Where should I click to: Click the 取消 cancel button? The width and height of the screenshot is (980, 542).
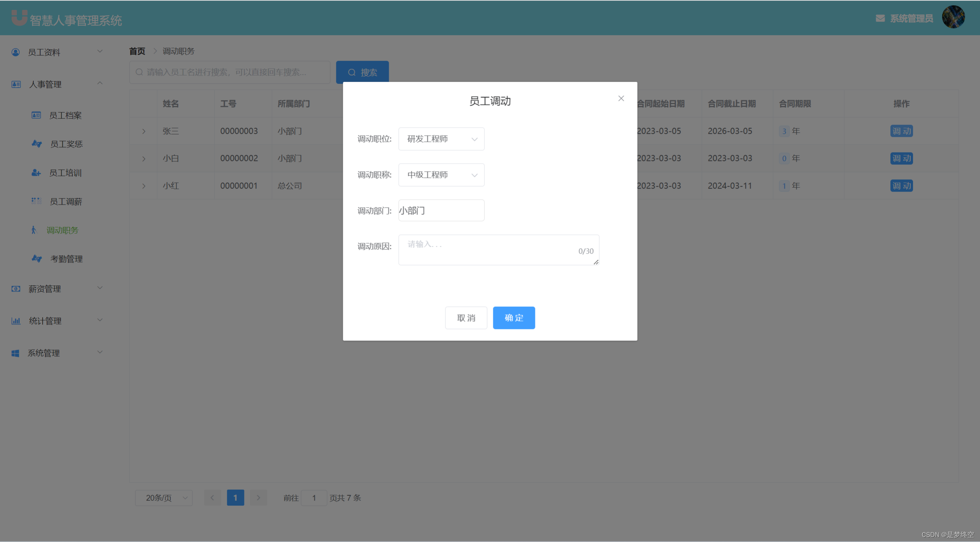pyautogui.click(x=466, y=318)
